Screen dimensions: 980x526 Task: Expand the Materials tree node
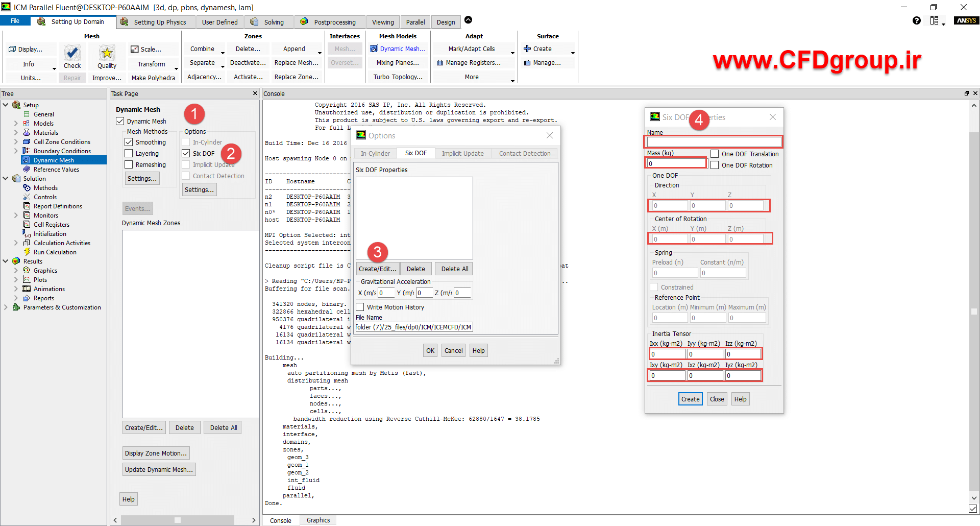pyautogui.click(x=16, y=133)
